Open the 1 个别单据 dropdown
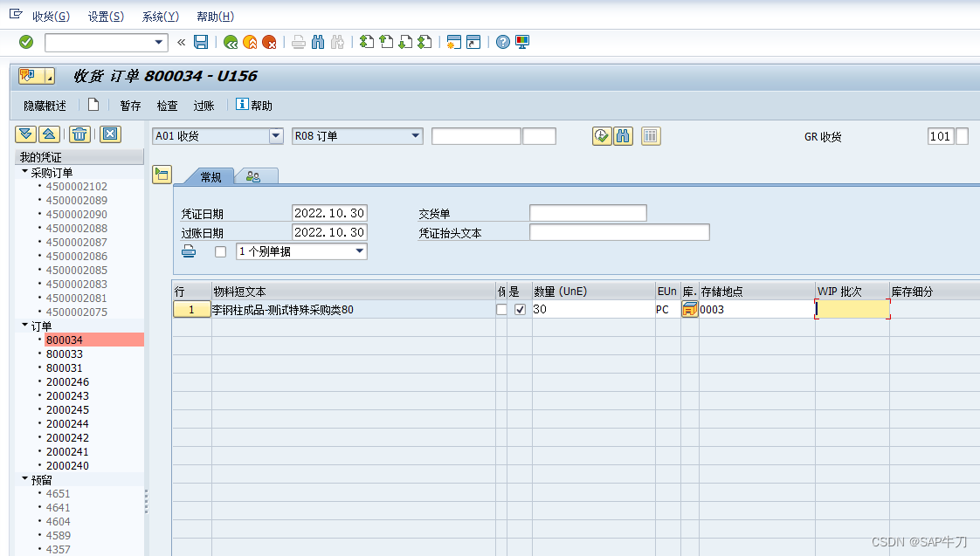980x556 pixels. click(359, 251)
